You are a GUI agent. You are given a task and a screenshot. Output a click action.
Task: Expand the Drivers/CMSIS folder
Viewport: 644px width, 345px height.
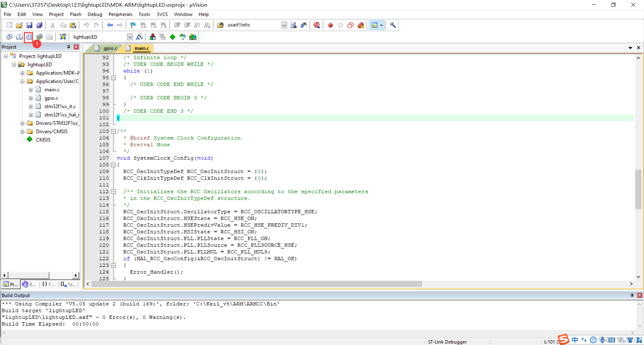(22, 132)
